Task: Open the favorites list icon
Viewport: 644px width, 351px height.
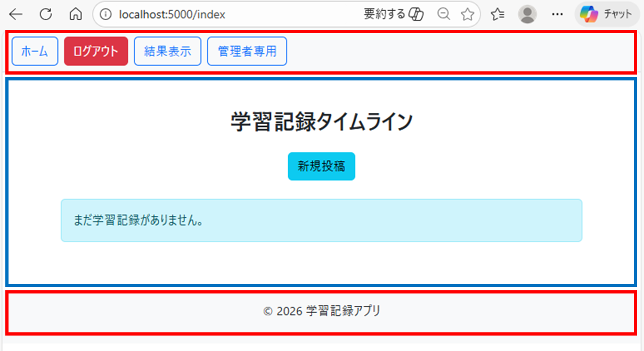Action: tap(498, 14)
